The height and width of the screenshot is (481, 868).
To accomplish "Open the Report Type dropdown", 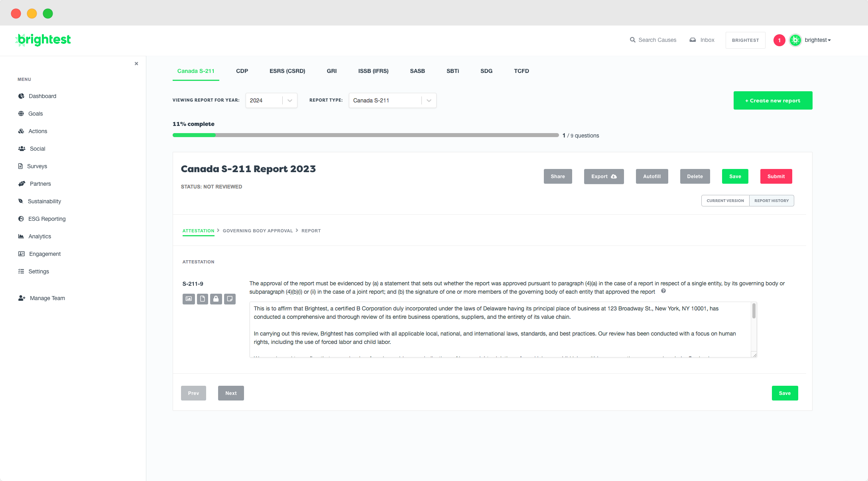I will (392, 100).
